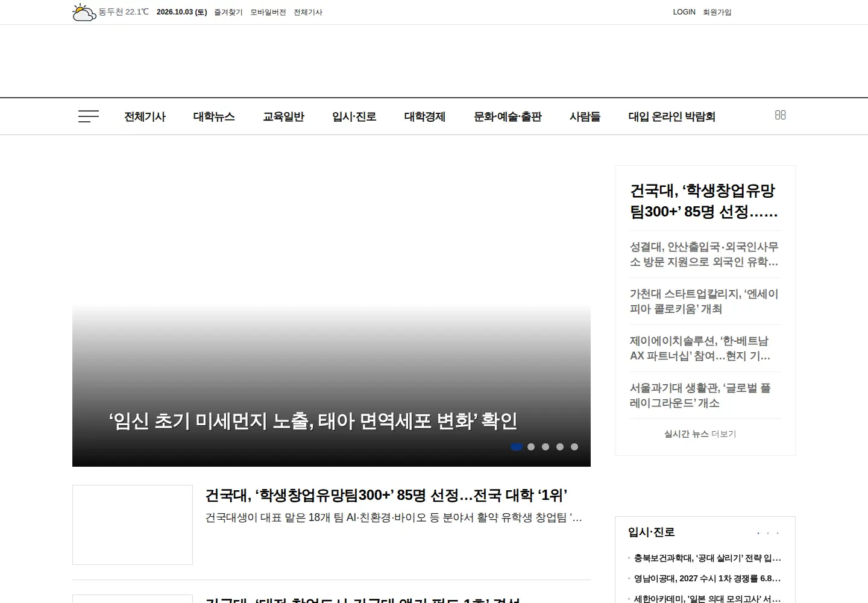Screen dimensions: 868x603
Task: Click the grid view icon in navigation bar
Action: click(780, 115)
